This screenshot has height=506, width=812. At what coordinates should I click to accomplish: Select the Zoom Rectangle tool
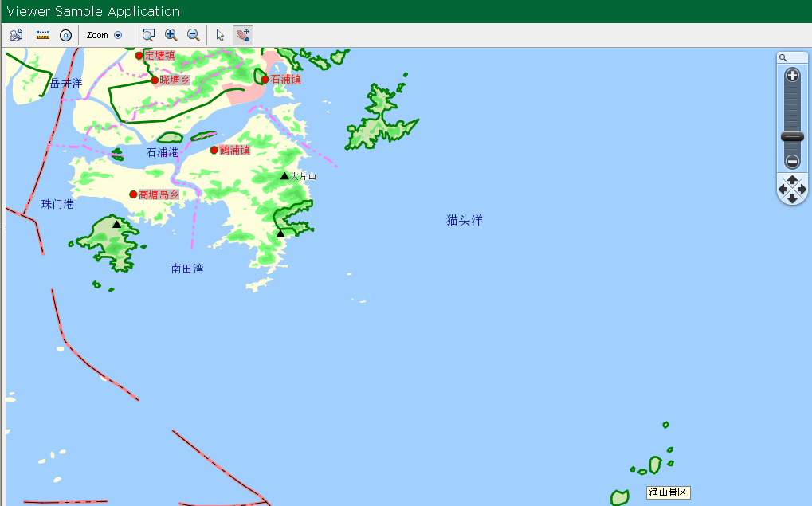(x=148, y=35)
